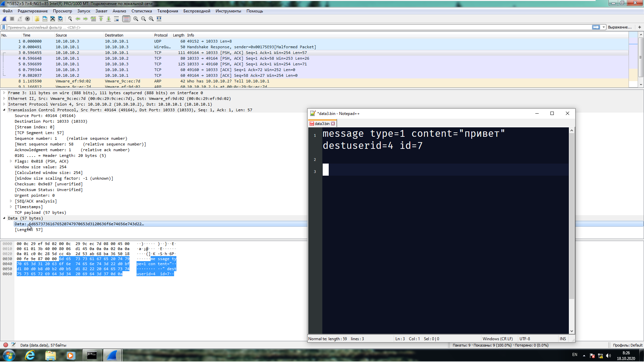The height and width of the screenshot is (362, 644).
Task: Open the Выражение… expression dialog
Action: pyautogui.click(x=620, y=27)
